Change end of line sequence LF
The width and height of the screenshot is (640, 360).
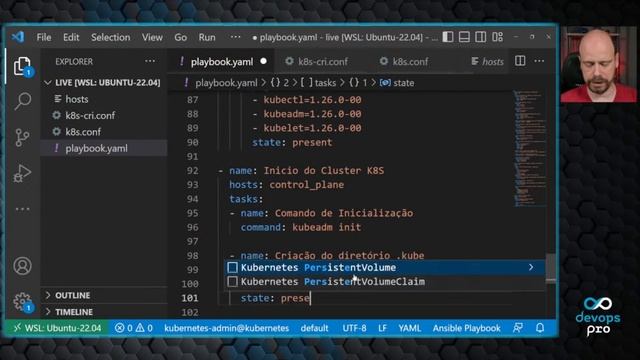pyautogui.click(x=382, y=328)
